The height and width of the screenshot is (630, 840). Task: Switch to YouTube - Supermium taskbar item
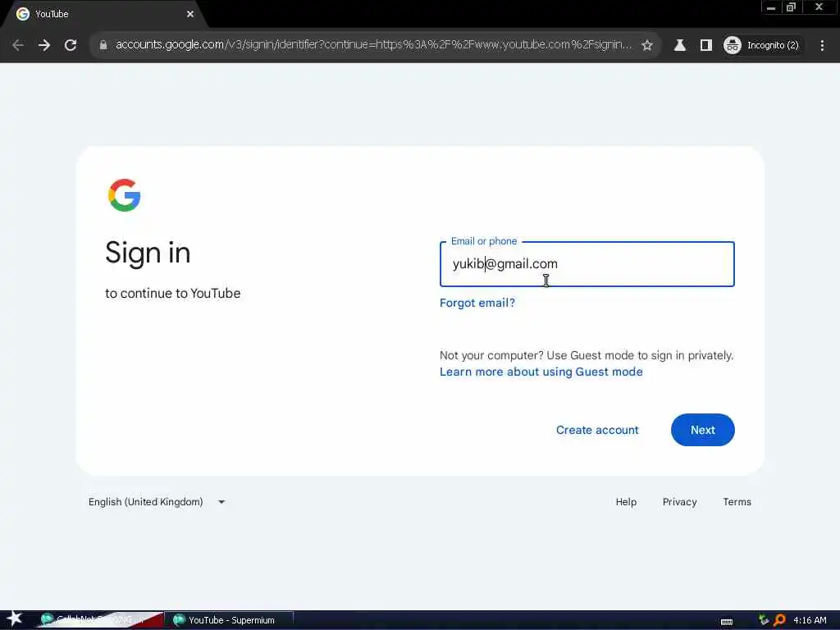(230, 620)
